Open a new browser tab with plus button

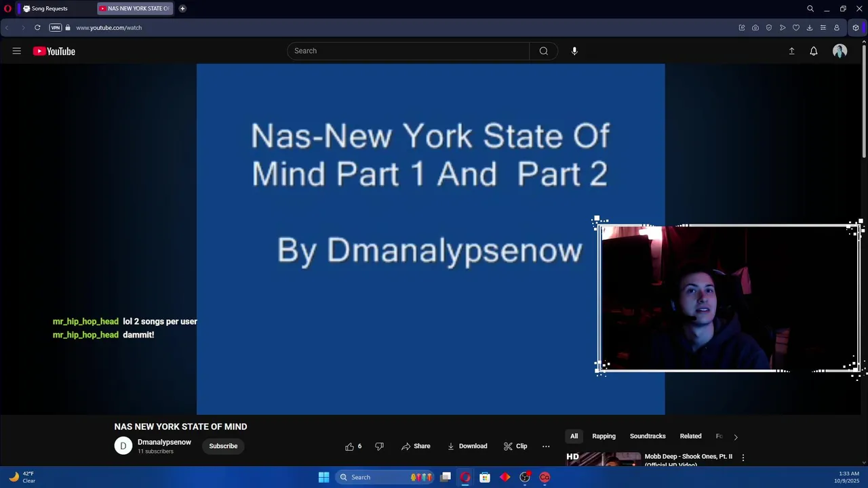pyautogui.click(x=182, y=9)
